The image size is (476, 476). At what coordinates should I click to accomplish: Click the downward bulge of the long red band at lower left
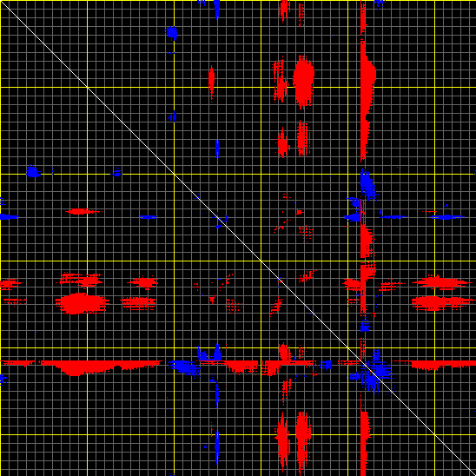(76, 368)
